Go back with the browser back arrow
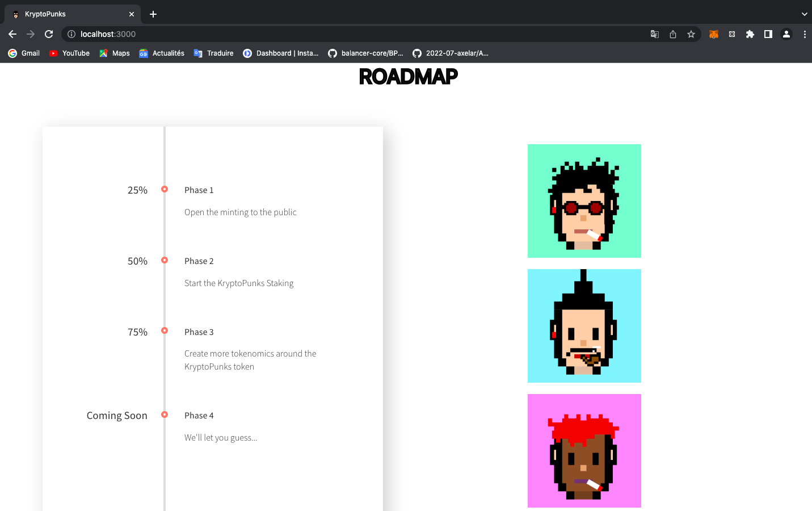 coord(12,34)
